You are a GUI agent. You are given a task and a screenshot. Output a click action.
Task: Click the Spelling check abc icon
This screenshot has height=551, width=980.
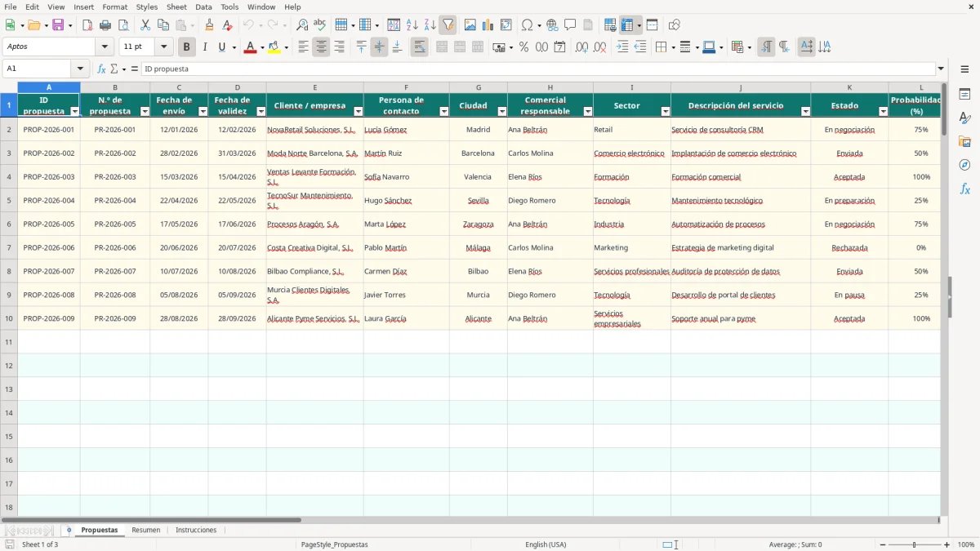pos(320,25)
